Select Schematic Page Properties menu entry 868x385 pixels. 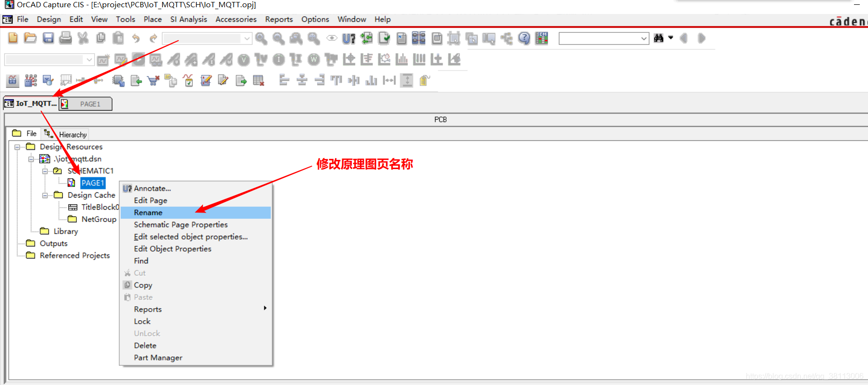[x=180, y=225]
